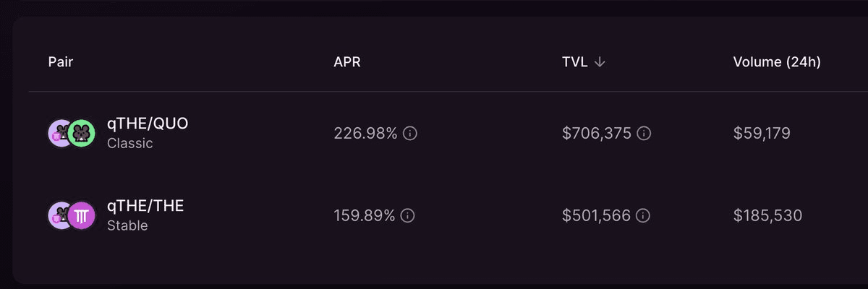
Task: Select the $185,530 volume value
Action: 767,215
